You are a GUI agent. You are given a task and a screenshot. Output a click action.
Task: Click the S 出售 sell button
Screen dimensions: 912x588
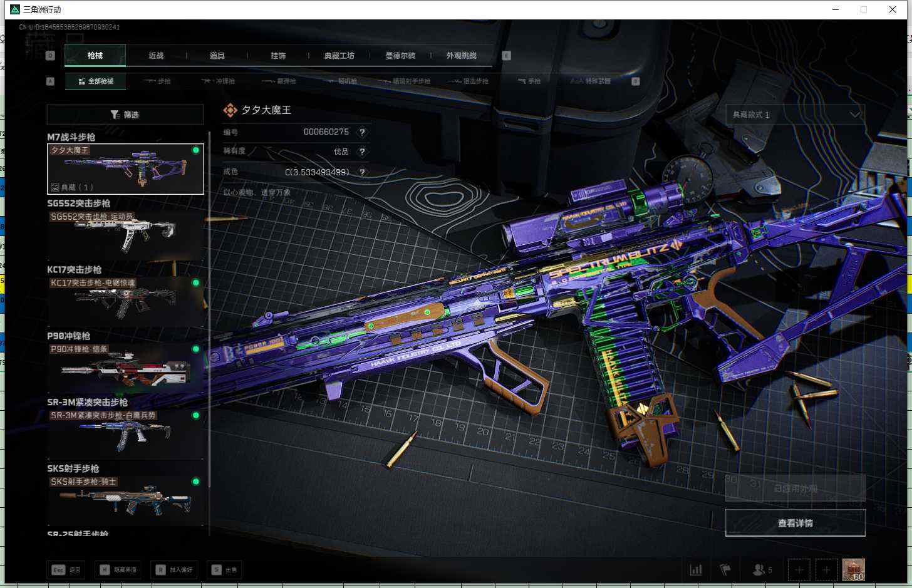point(225,570)
